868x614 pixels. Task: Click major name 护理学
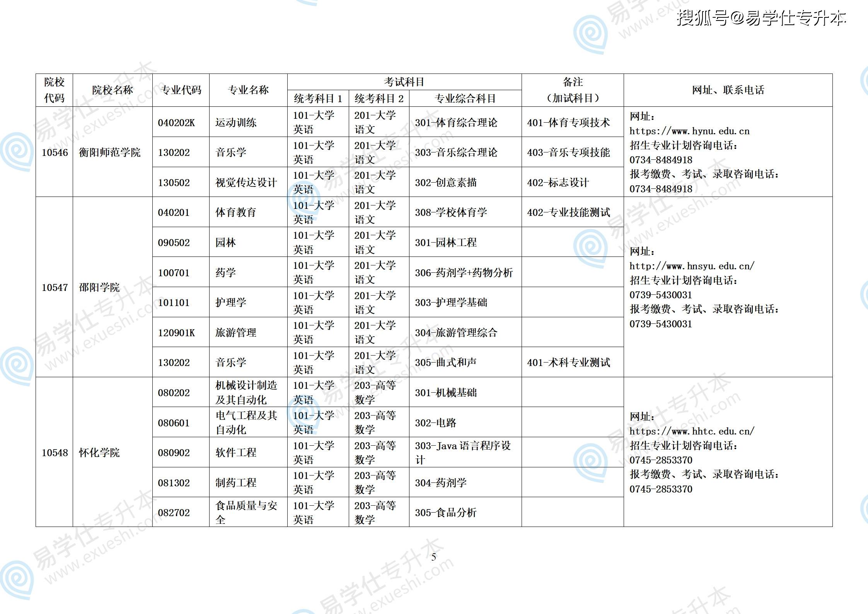pyautogui.click(x=231, y=303)
